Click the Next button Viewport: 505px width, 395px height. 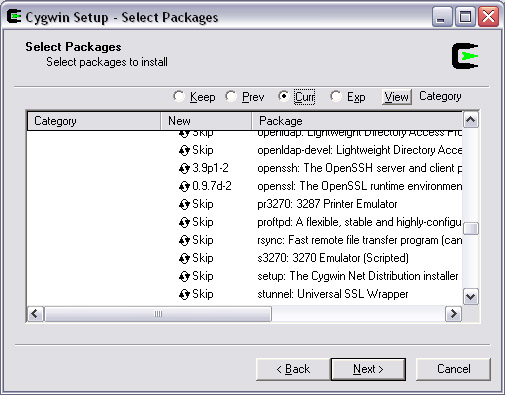pyautogui.click(x=368, y=369)
